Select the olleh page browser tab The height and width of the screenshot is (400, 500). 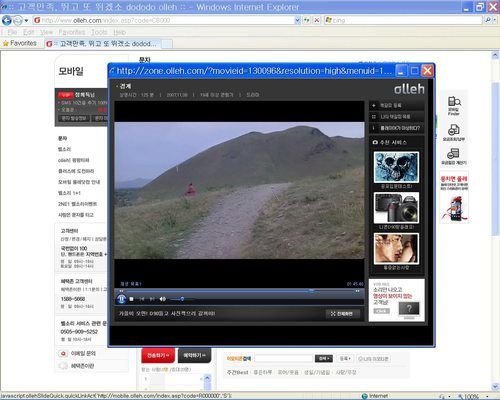(103, 44)
